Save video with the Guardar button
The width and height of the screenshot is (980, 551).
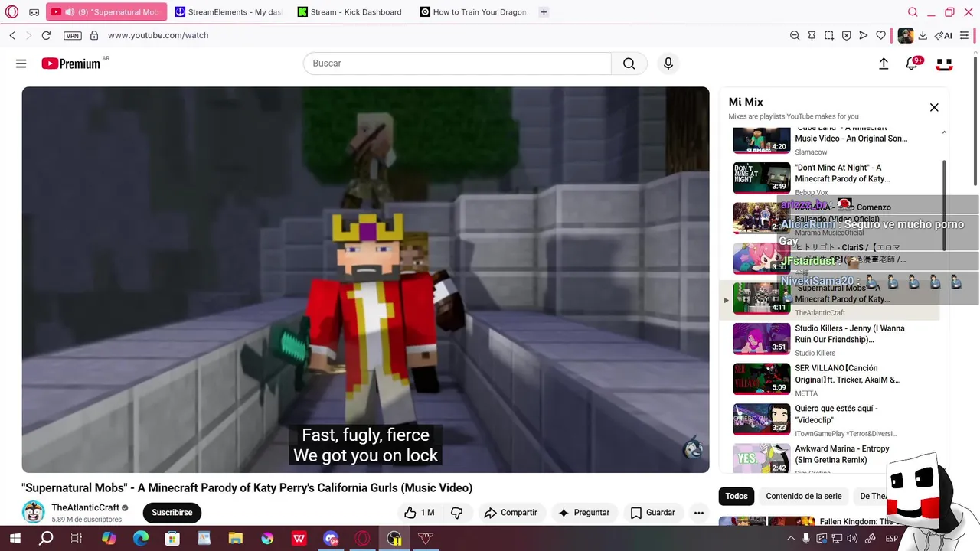pos(653,513)
